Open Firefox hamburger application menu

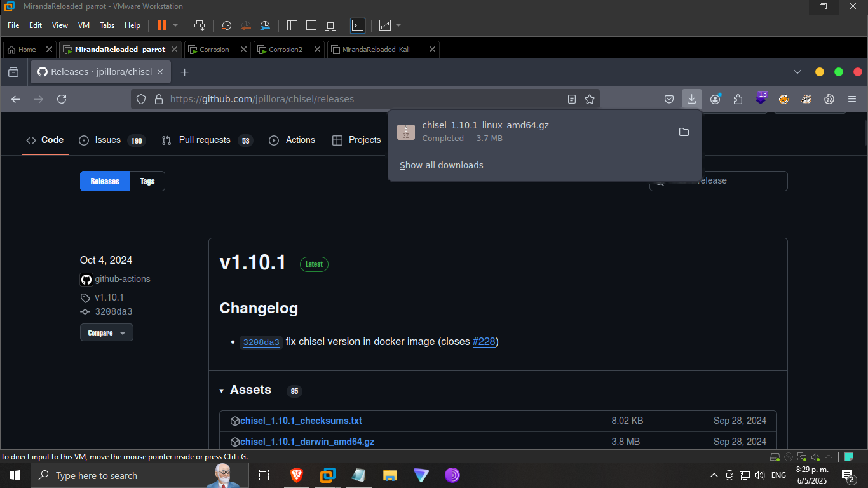[852, 99]
